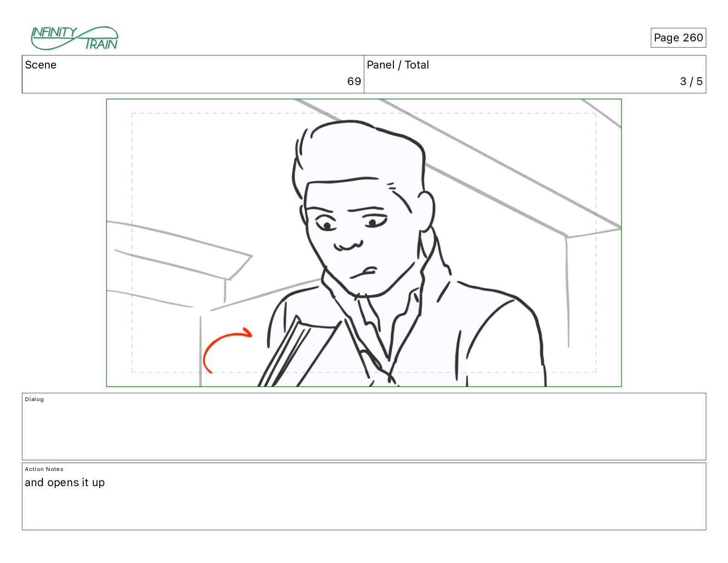Click the storyboard panel drawing
The width and height of the screenshot is (728, 563).
click(x=364, y=243)
